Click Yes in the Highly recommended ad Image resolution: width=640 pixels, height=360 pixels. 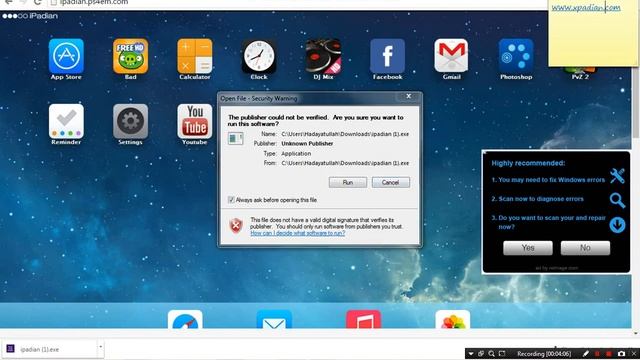click(528, 248)
